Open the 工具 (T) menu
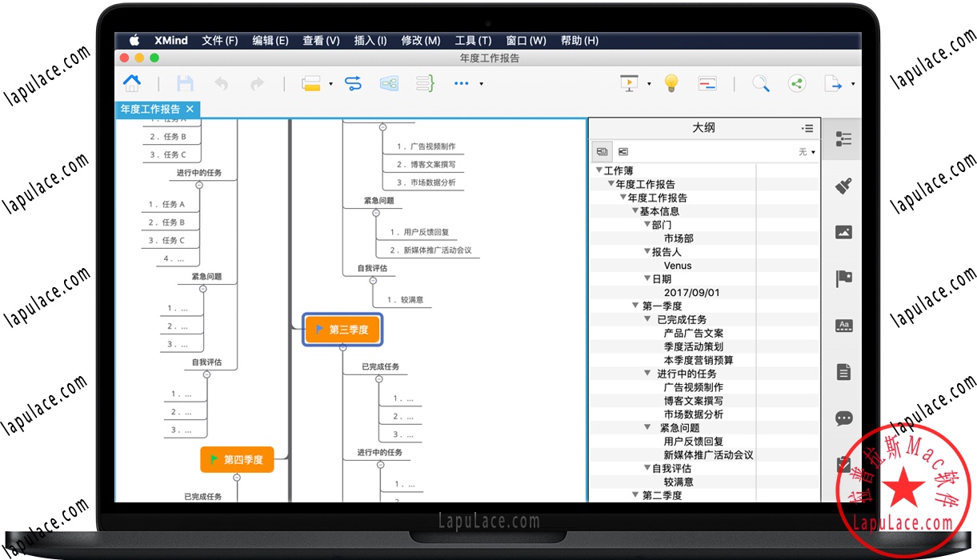The height and width of the screenshot is (560, 977). point(473,40)
